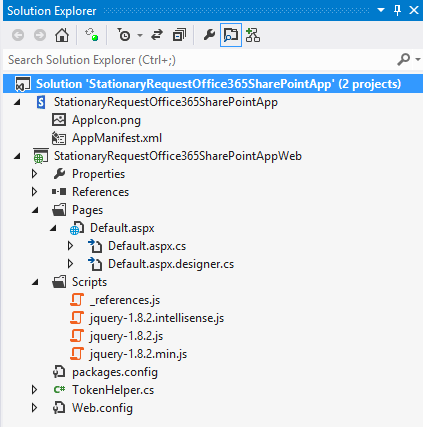Open the window position dropdown in title bar
Viewport: 423px width, 427px height.
381,10
